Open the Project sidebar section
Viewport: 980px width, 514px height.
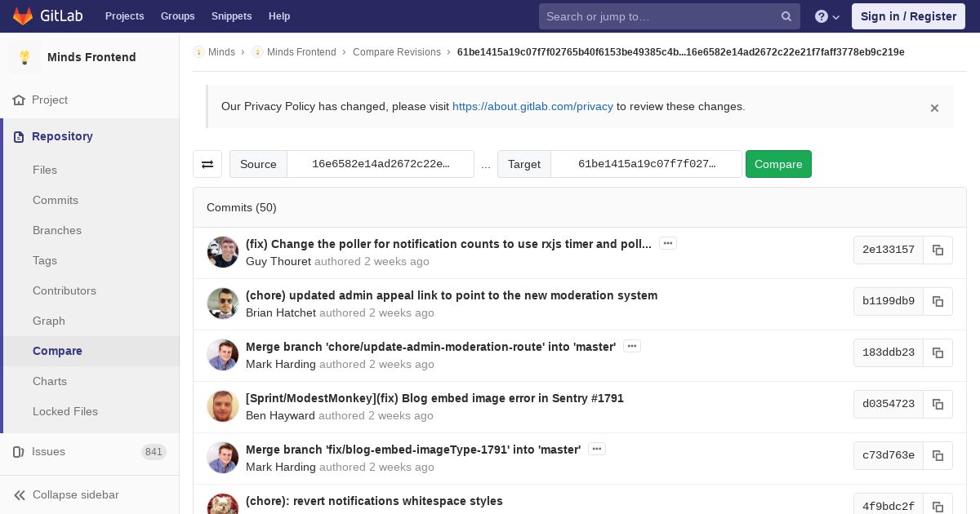(50, 100)
